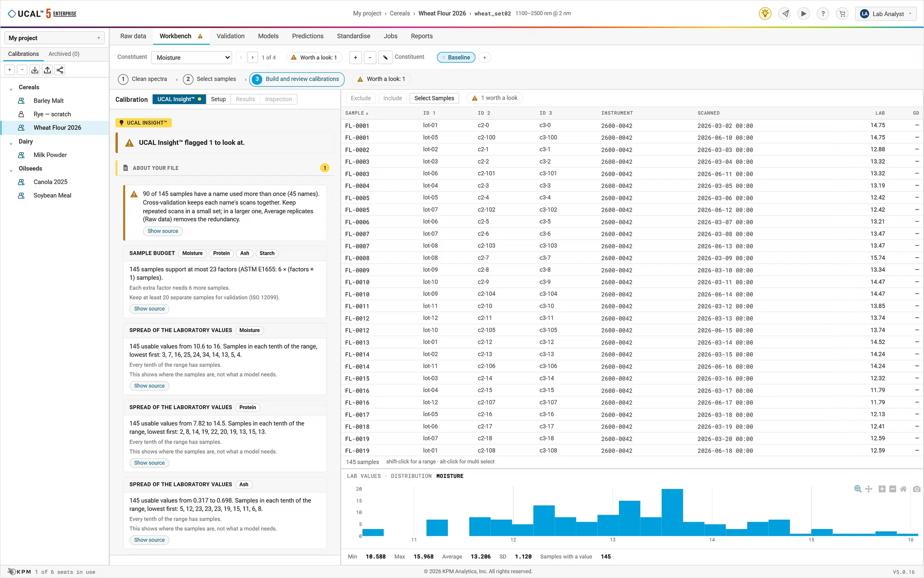Collapse the About Your File section
Image resolution: width=924 pixels, height=578 pixels.
pos(225,168)
